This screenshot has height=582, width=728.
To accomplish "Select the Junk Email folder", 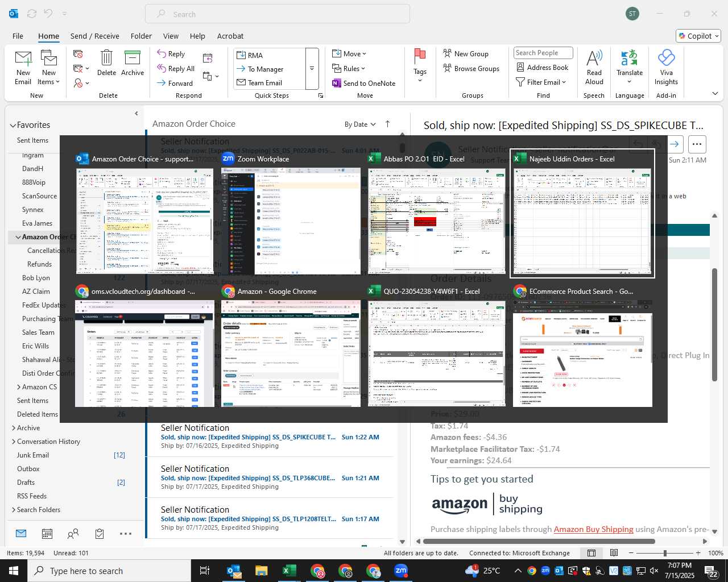I will click(x=33, y=455).
